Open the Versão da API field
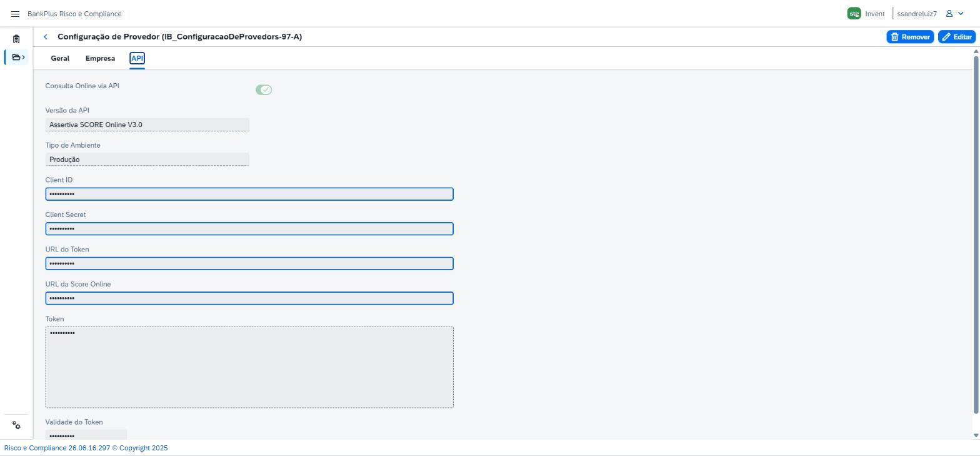Screen dimensions: 980x456 tap(147, 124)
